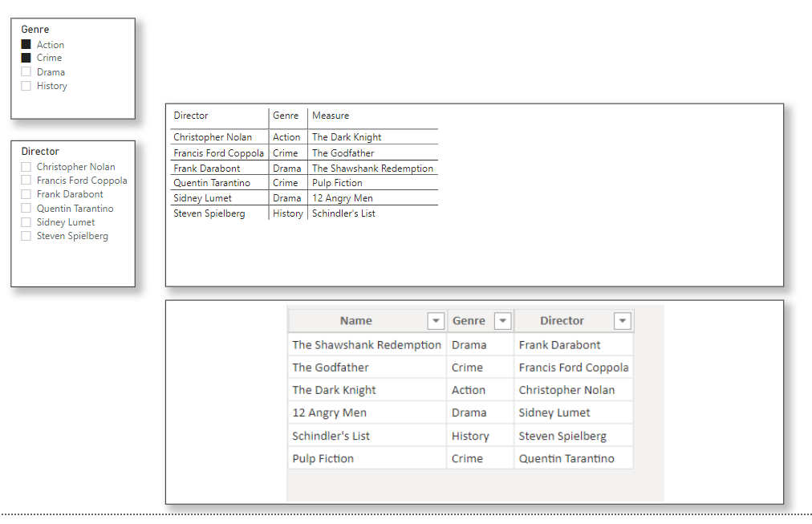Click The Dark Knight in Measure column

tap(347, 137)
